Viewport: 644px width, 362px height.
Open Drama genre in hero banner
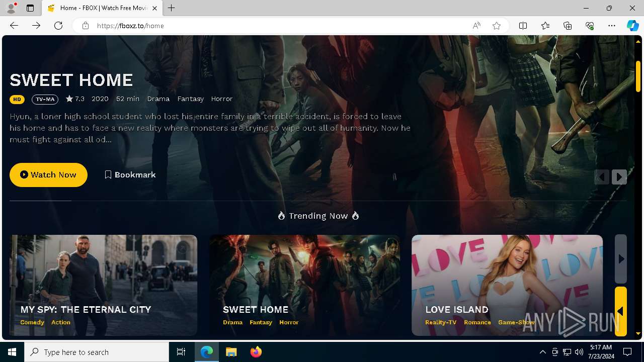click(x=158, y=99)
